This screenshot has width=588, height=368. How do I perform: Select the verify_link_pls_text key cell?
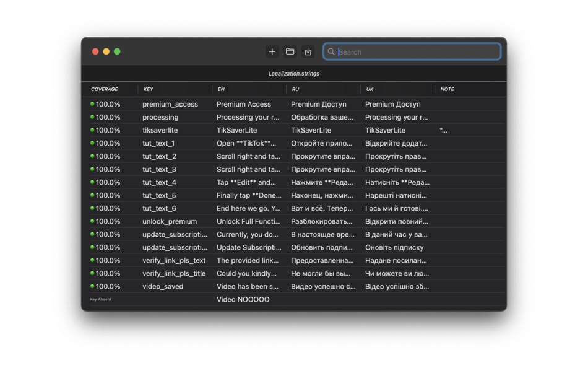tap(174, 261)
